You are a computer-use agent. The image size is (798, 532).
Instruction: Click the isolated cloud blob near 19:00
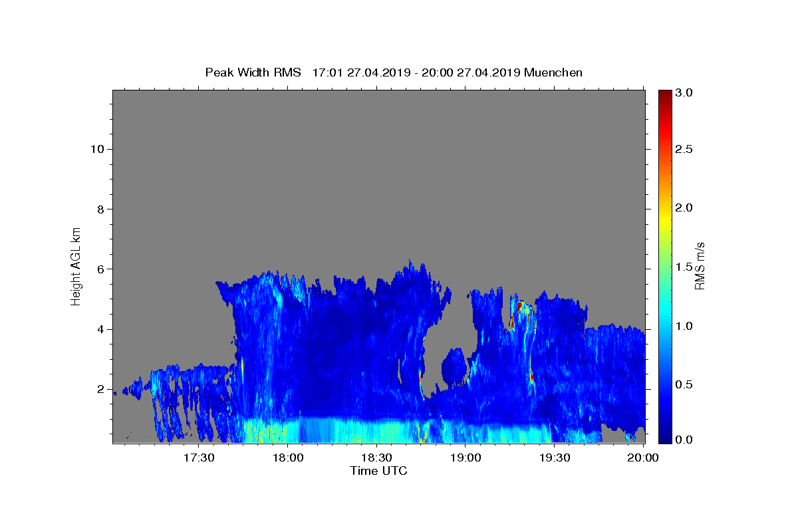[x=455, y=366]
